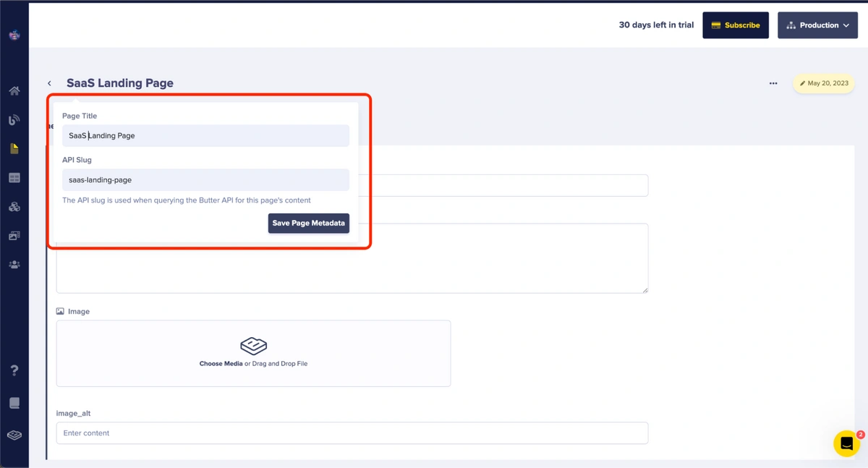Select the yellow Pages sidebar icon
This screenshot has width=868, height=468.
[14, 148]
